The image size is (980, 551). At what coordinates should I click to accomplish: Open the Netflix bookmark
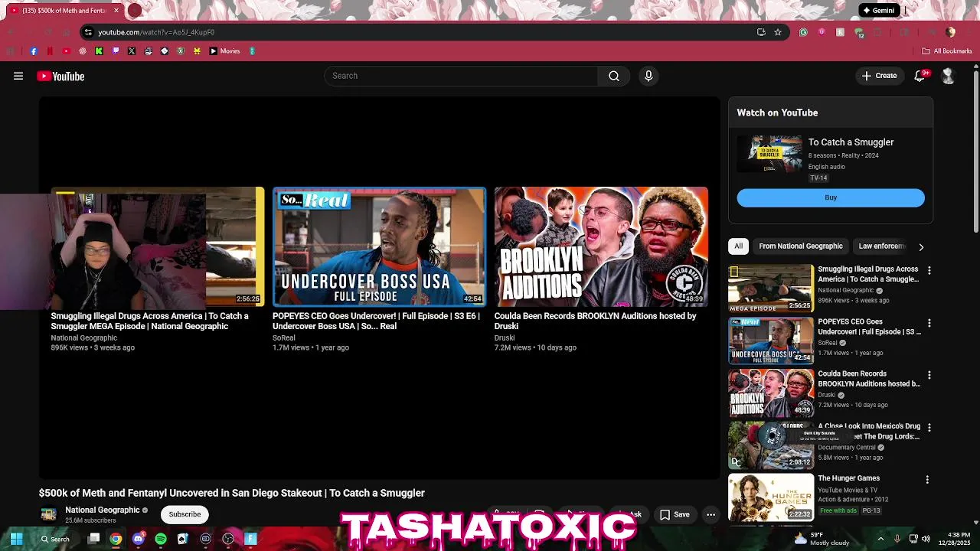50,51
